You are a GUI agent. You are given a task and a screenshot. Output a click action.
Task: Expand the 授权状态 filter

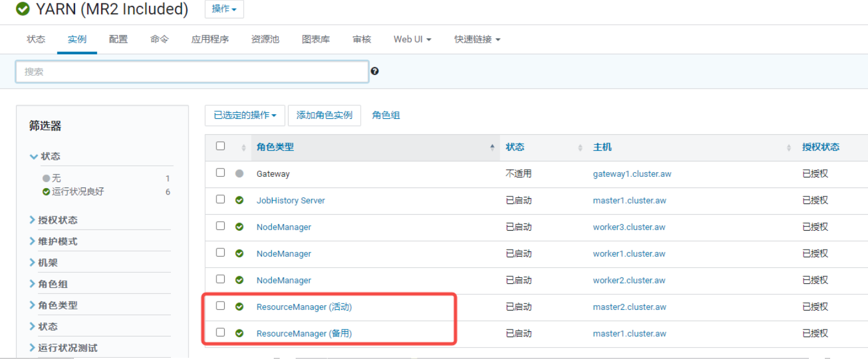point(53,220)
